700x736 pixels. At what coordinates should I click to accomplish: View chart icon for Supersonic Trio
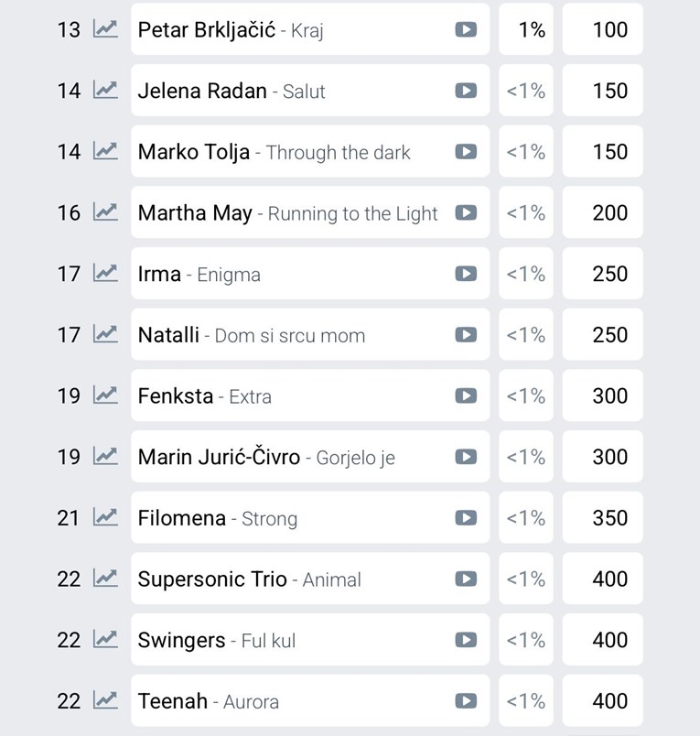tap(105, 579)
